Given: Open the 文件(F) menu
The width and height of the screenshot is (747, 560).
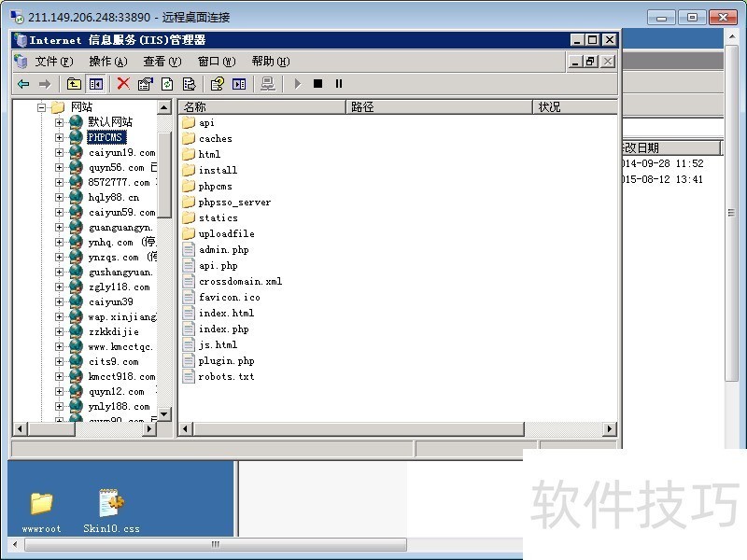Looking at the screenshot, I should pos(54,62).
